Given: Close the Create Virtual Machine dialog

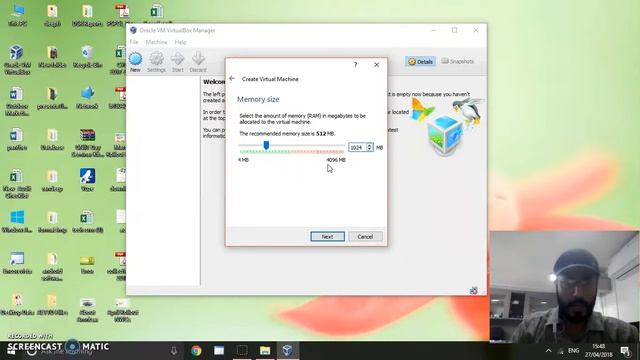Looking at the screenshot, I should (376, 64).
